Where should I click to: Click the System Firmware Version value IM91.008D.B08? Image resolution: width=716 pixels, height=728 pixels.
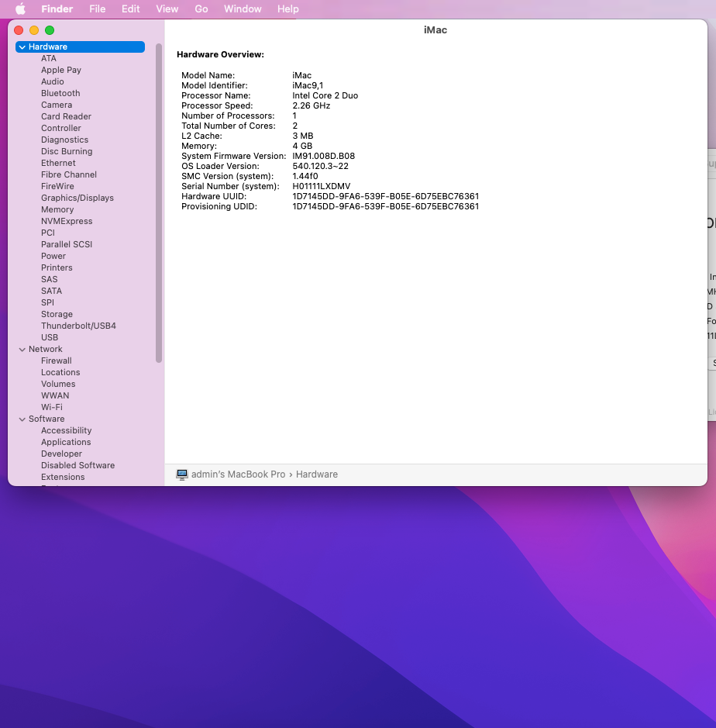(323, 156)
